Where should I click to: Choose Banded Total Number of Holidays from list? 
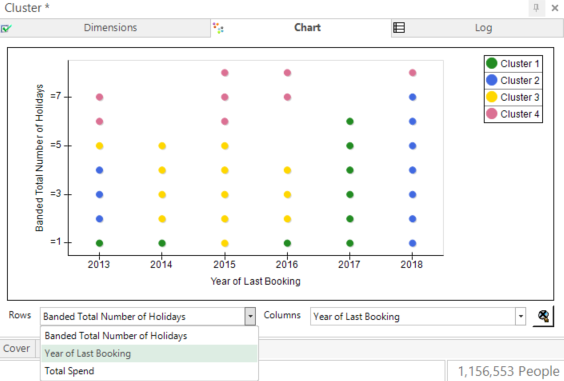click(x=150, y=336)
